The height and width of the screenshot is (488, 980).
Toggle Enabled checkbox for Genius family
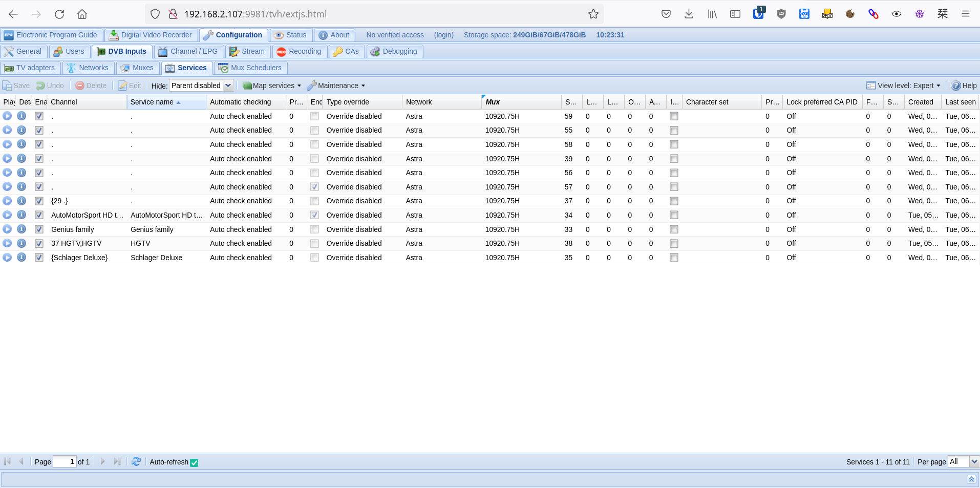click(39, 229)
